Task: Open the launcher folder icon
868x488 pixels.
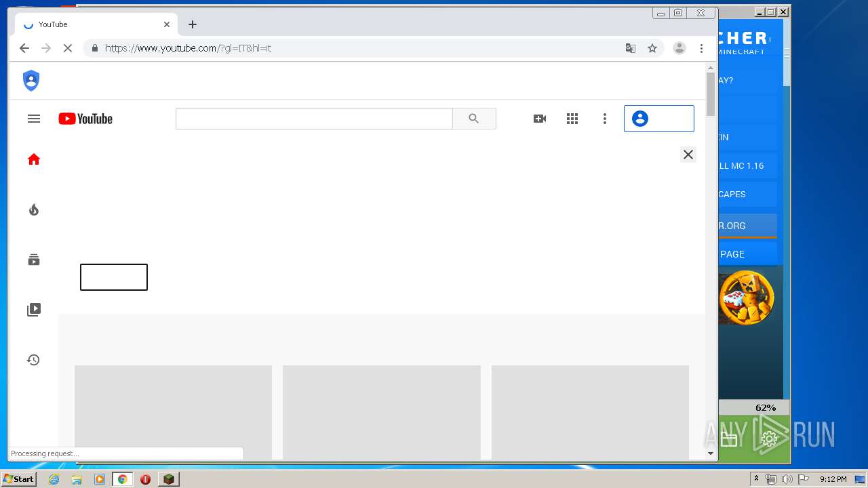Action: pyautogui.click(x=729, y=440)
